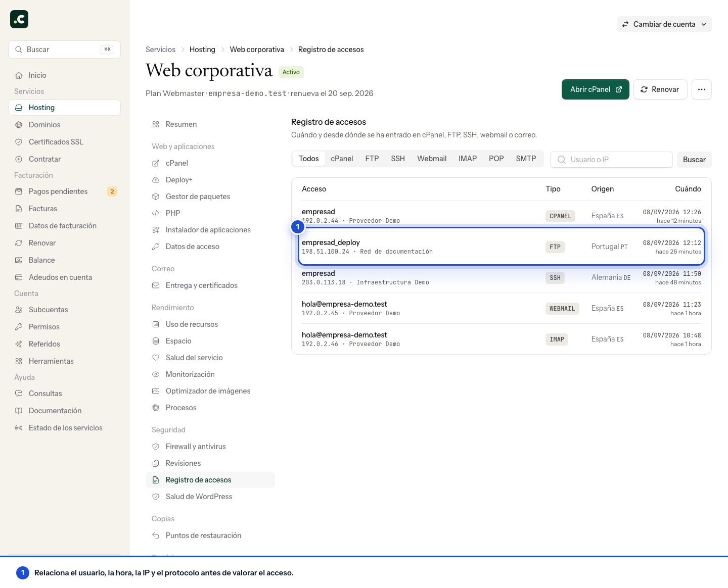The height and width of the screenshot is (588, 728).
Task: Click the PHP code icon
Action: (x=156, y=213)
